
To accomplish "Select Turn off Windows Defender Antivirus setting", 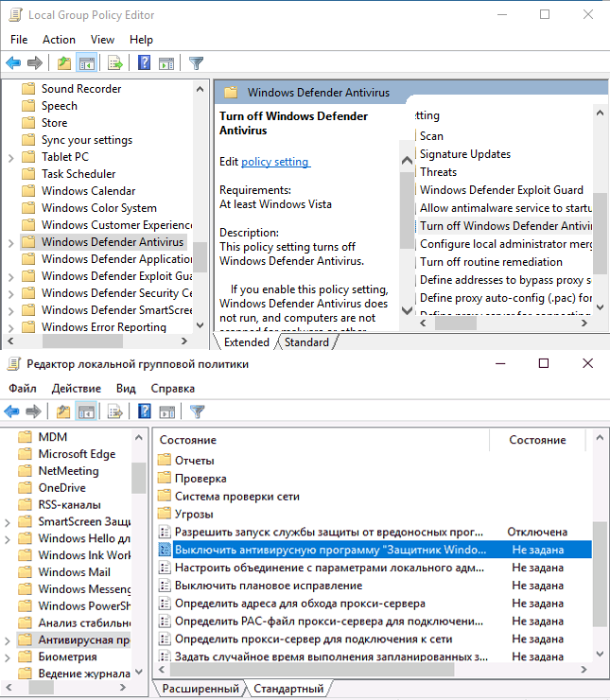I will tap(505, 226).
